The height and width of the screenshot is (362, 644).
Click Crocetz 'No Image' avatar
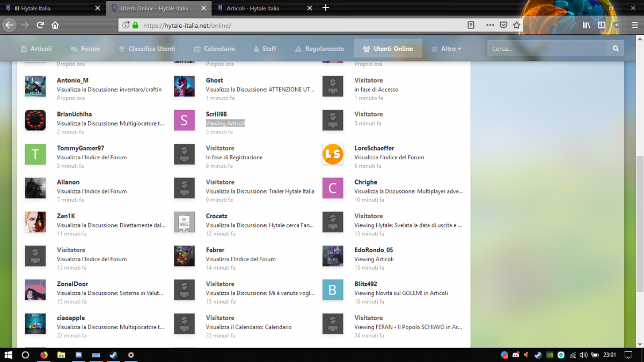184,222
